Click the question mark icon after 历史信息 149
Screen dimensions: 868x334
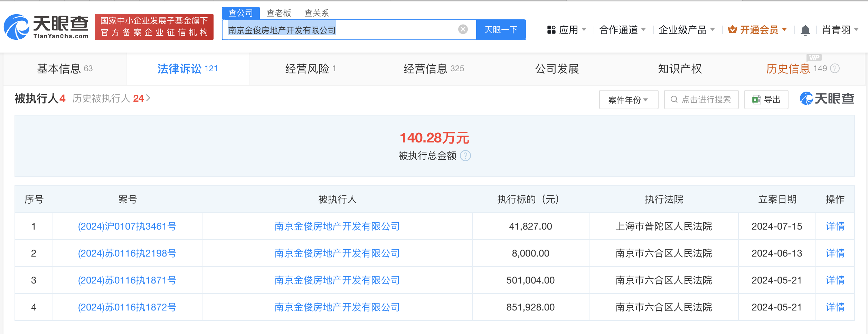click(x=836, y=68)
